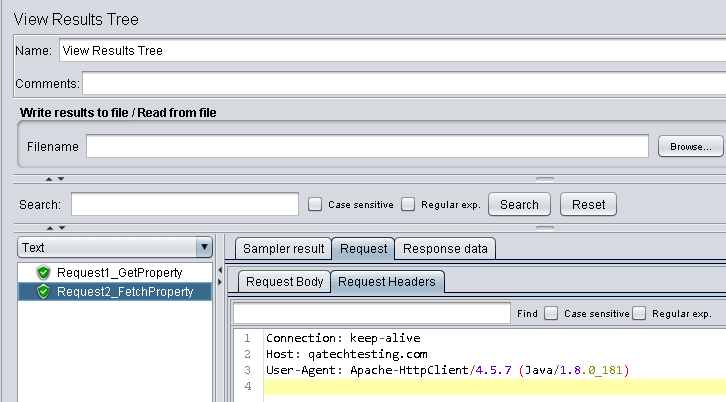Click into the Comments input field
Viewport: 726px width, 402px height.
(x=404, y=83)
